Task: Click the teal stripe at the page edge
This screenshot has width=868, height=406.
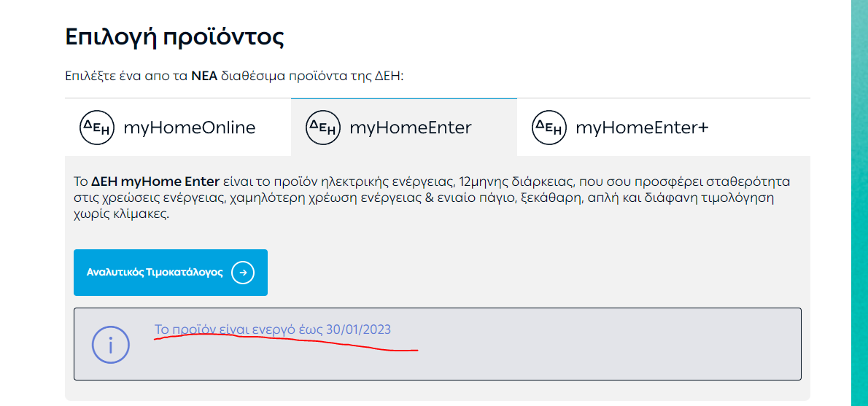Action: coord(859,203)
